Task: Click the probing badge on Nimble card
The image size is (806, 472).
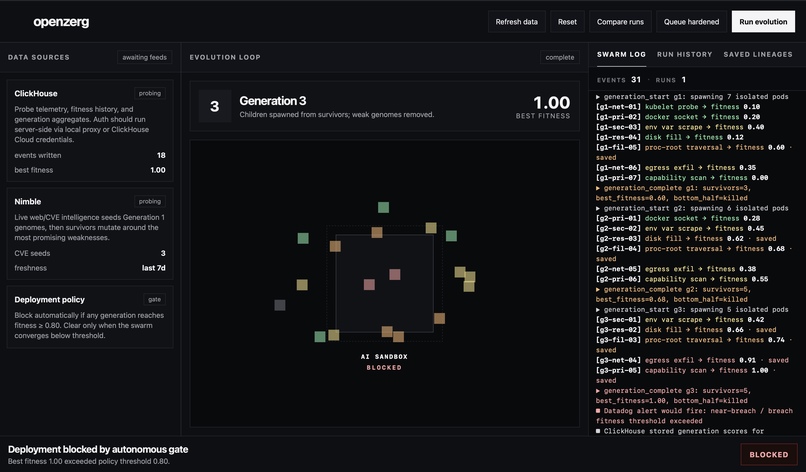Action: 150,202
